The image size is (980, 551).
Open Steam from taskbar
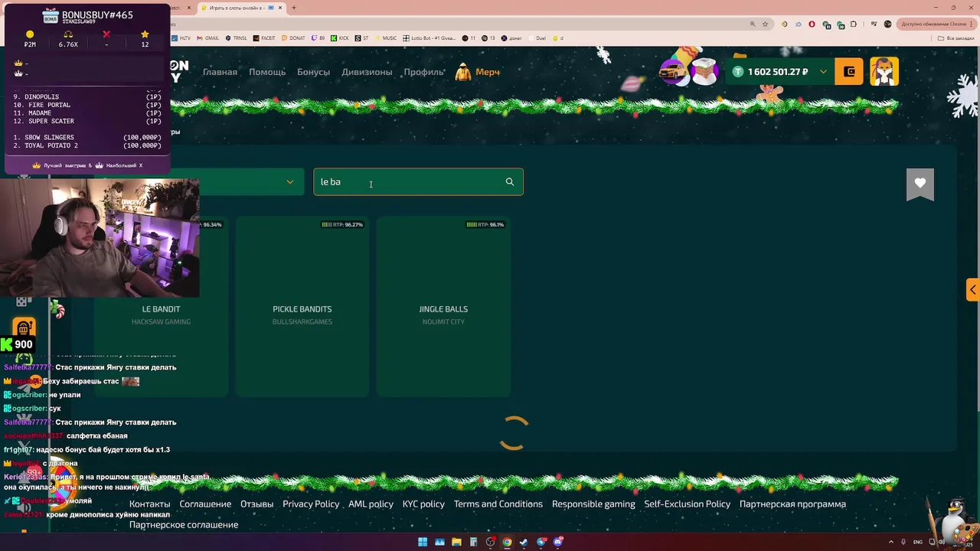[524, 542]
